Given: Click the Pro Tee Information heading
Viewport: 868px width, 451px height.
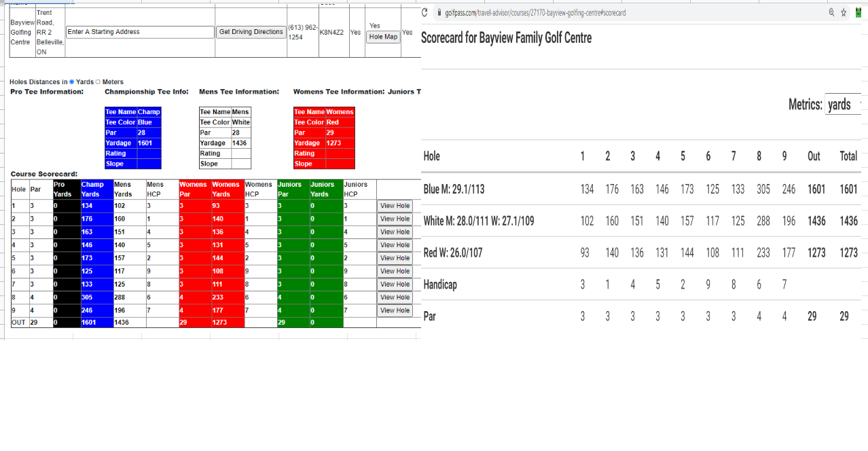Looking at the screenshot, I should coord(47,92).
